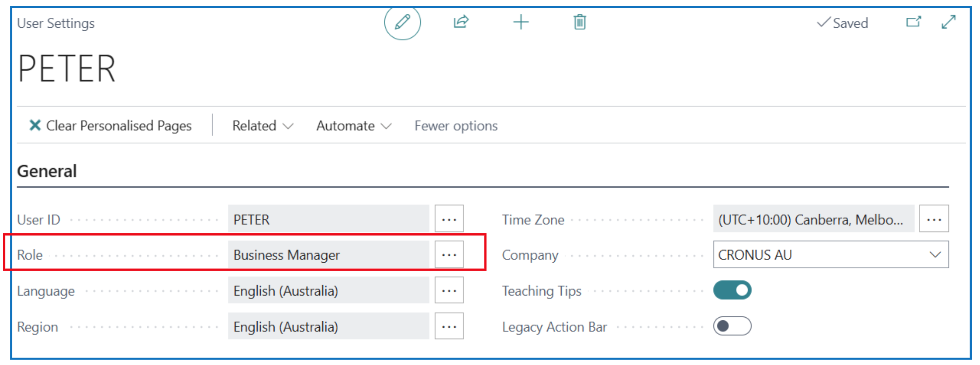The height and width of the screenshot is (365, 980).
Task: Click Fewer options link
Action: coord(456,126)
